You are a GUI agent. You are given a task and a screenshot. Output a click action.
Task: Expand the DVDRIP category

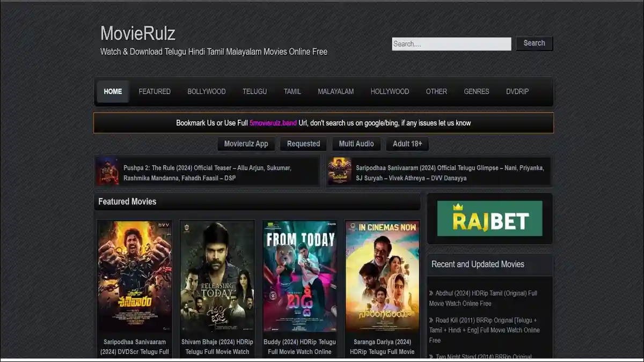[x=516, y=91]
